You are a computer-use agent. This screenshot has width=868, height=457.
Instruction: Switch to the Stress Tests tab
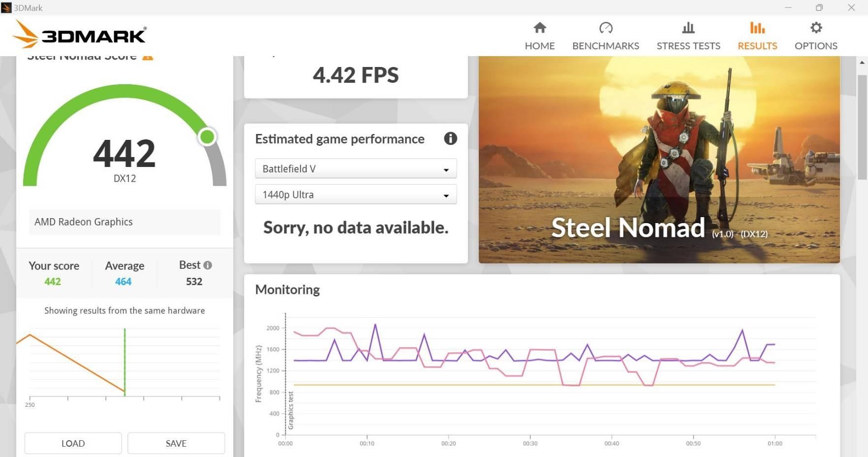[x=688, y=35]
